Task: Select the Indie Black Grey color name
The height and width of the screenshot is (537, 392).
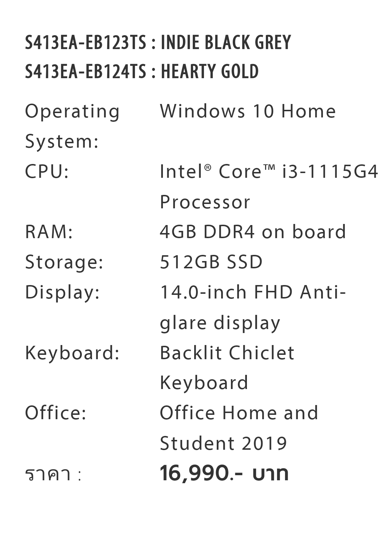Action: [226, 43]
